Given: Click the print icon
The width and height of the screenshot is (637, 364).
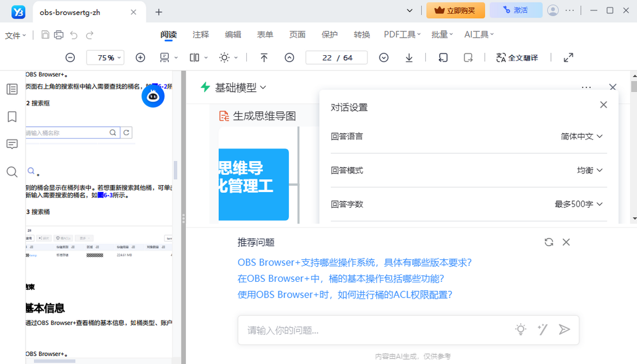Looking at the screenshot, I should coord(59,35).
